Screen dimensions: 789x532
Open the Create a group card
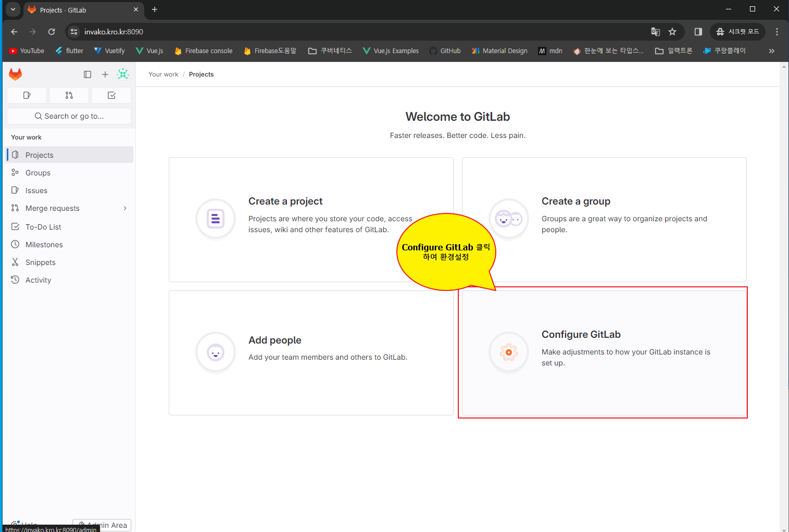pos(604,220)
